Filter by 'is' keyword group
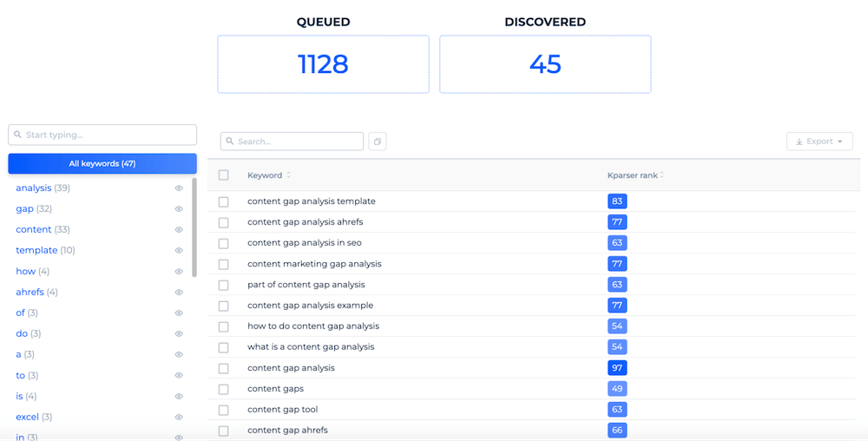 click(26, 396)
